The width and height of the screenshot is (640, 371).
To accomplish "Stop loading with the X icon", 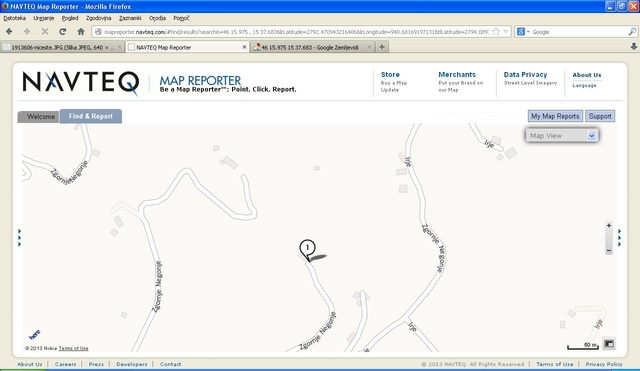I will pyautogui.click(x=45, y=31).
